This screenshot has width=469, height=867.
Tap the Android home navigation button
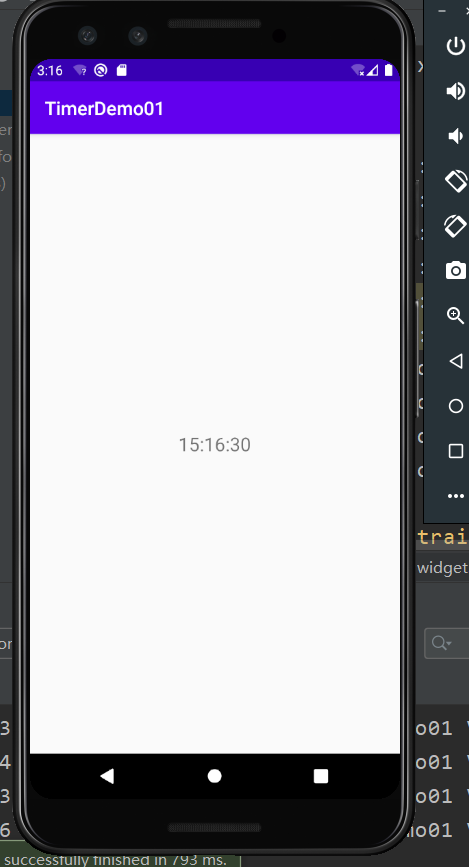(x=215, y=776)
